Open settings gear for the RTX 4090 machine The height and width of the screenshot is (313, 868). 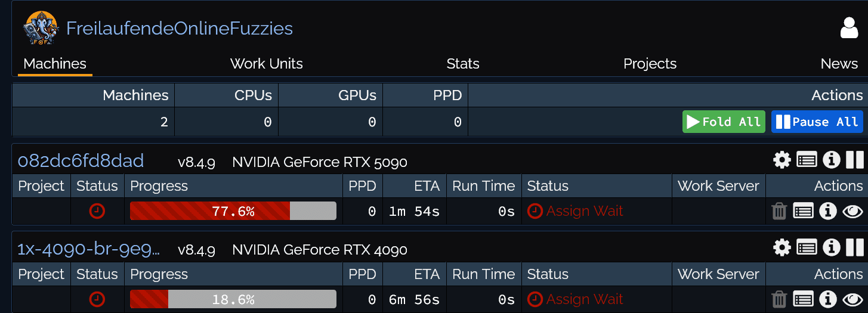click(x=781, y=247)
